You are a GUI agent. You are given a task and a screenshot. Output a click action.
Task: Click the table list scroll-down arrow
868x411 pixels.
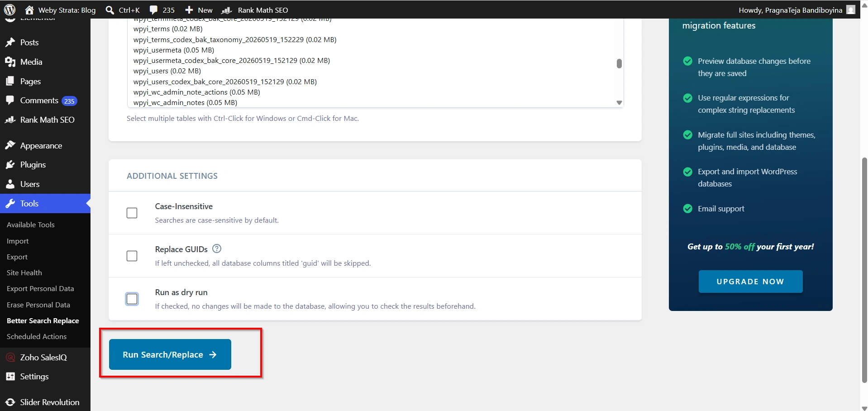coord(619,103)
